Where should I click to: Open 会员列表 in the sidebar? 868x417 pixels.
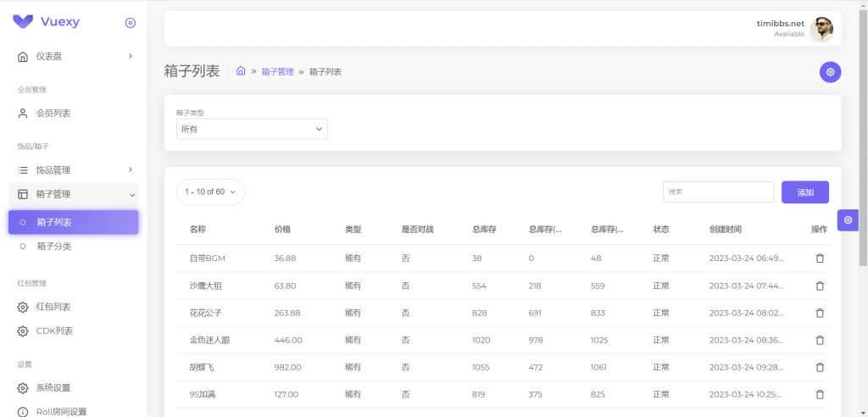click(x=74, y=114)
